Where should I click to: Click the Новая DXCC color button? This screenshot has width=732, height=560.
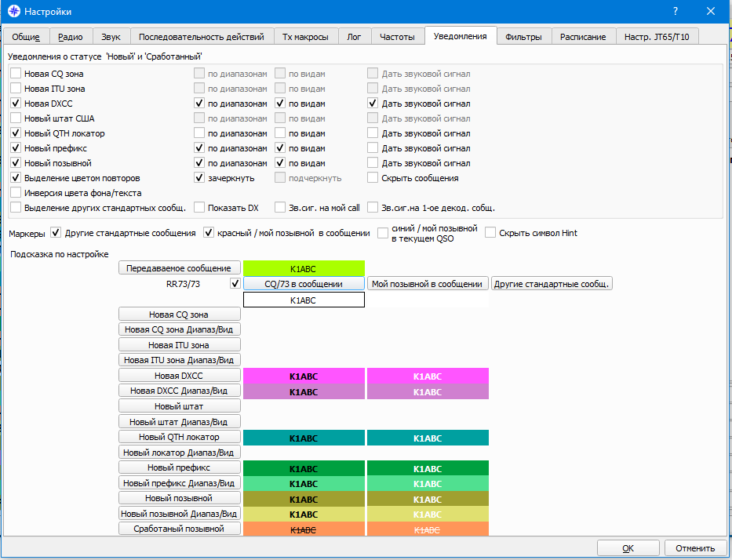click(x=179, y=375)
